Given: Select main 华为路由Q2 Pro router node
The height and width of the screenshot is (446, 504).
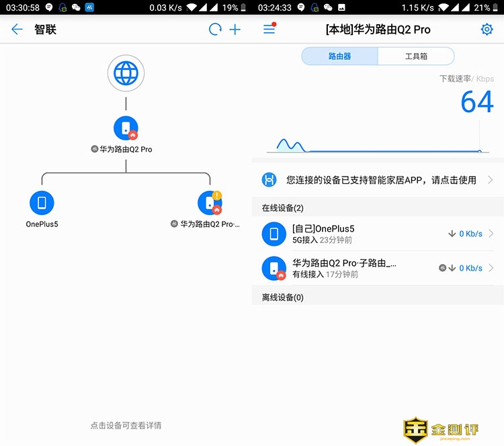Looking at the screenshot, I should [x=126, y=128].
